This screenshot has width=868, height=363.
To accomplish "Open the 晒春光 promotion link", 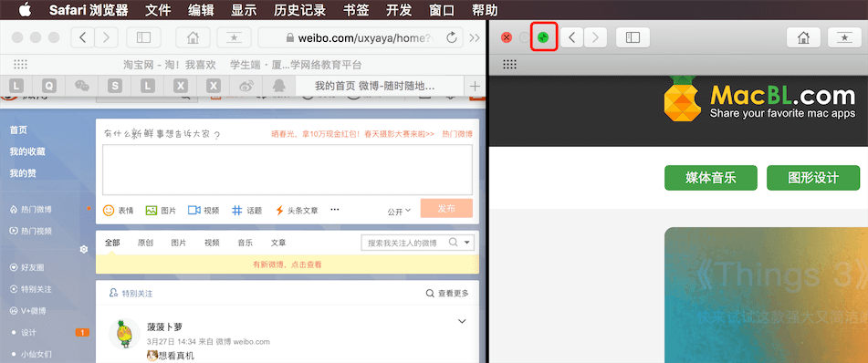I will pyautogui.click(x=352, y=134).
